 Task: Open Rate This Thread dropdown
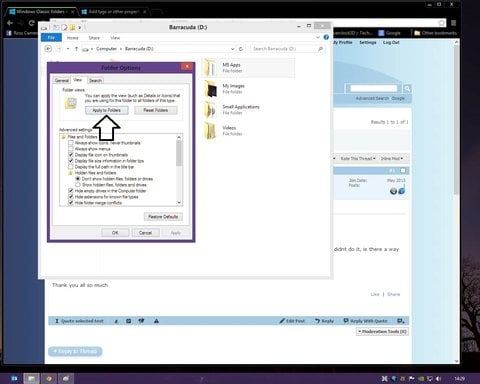(x=358, y=158)
